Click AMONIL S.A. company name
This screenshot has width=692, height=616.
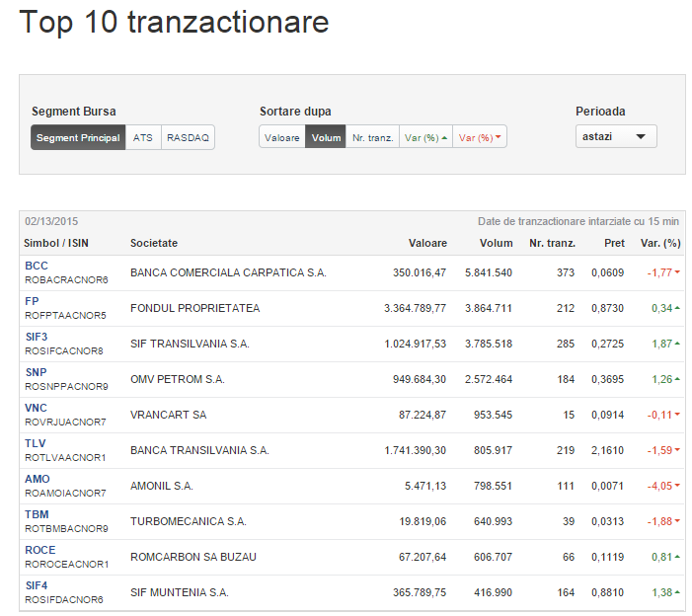(x=162, y=486)
